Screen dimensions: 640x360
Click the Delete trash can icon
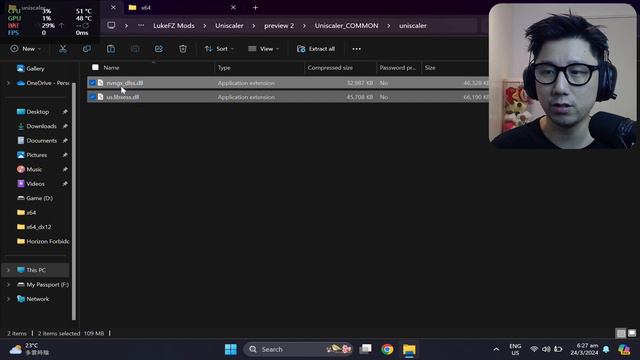[x=183, y=49]
